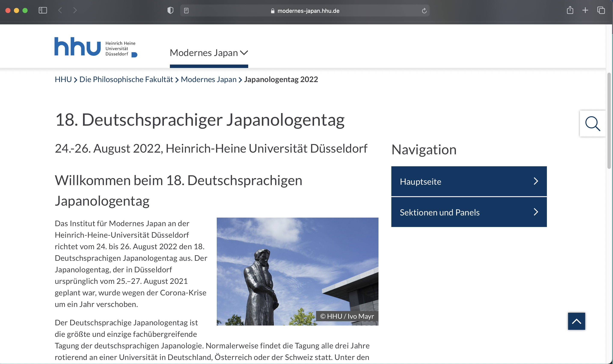Reload the page with refresh icon

(424, 10)
